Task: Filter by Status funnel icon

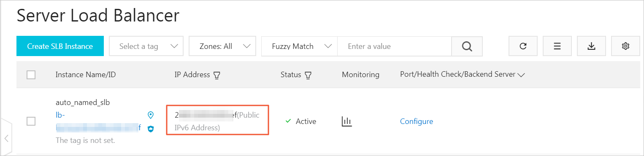Action: coord(308,75)
